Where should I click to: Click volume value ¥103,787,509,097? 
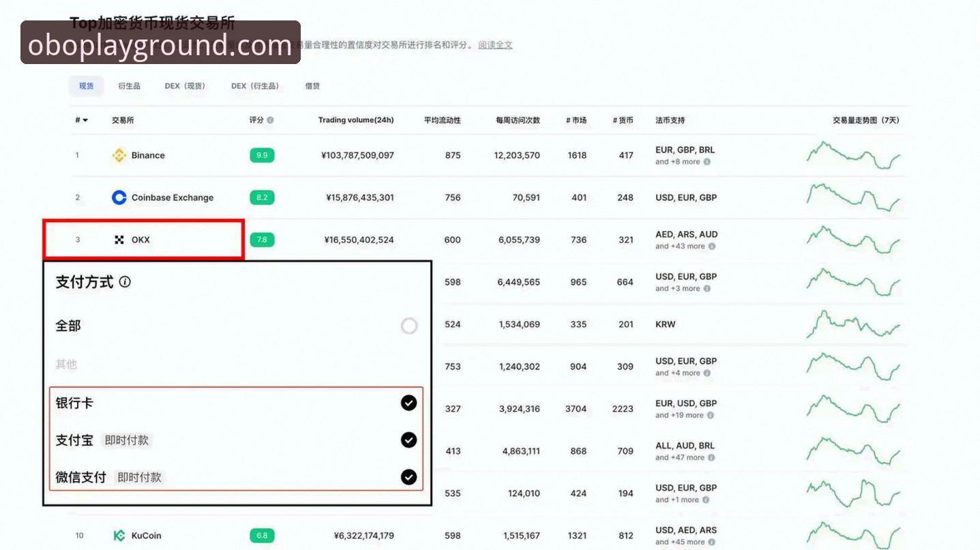(357, 155)
